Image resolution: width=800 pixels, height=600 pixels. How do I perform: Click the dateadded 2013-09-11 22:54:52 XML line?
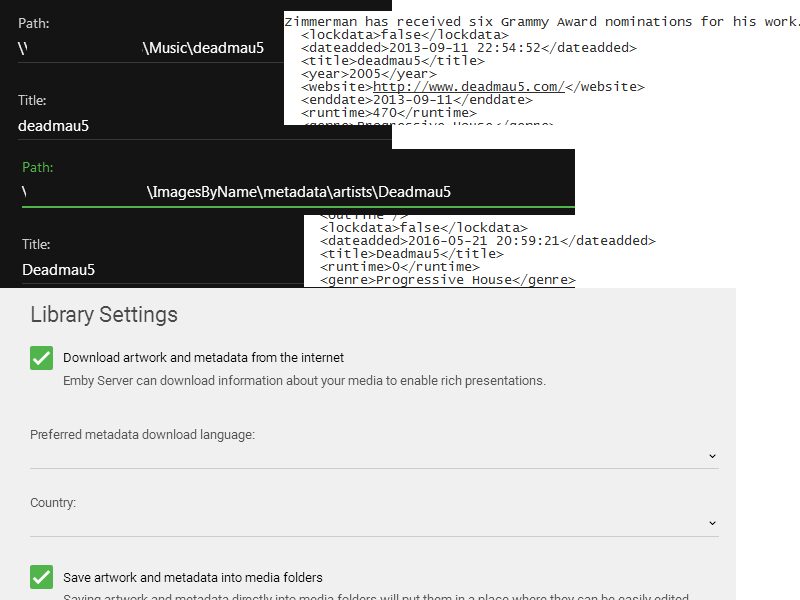pos(468,47)
